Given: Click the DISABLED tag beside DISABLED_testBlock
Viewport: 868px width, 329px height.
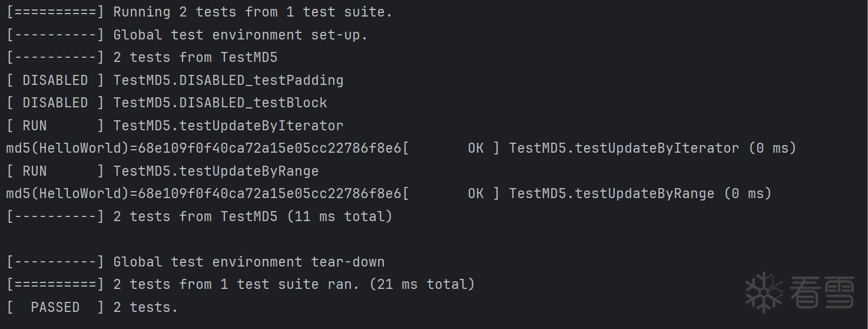Looking at the screenshot, I should [55, 103].
